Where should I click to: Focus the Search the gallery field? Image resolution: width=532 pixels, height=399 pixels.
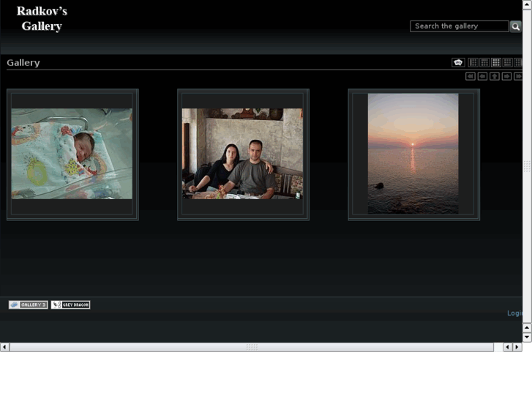[x=459, y=26]
